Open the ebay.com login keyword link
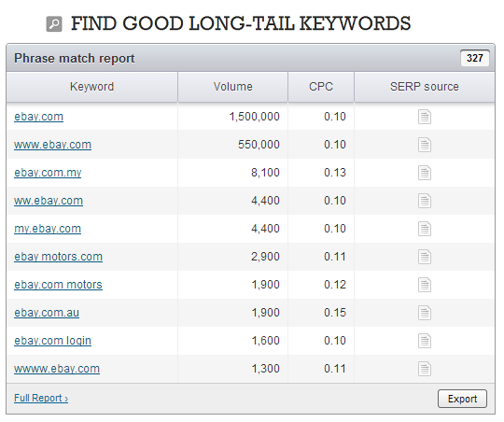The image size is (504, 422). (52, 341)
